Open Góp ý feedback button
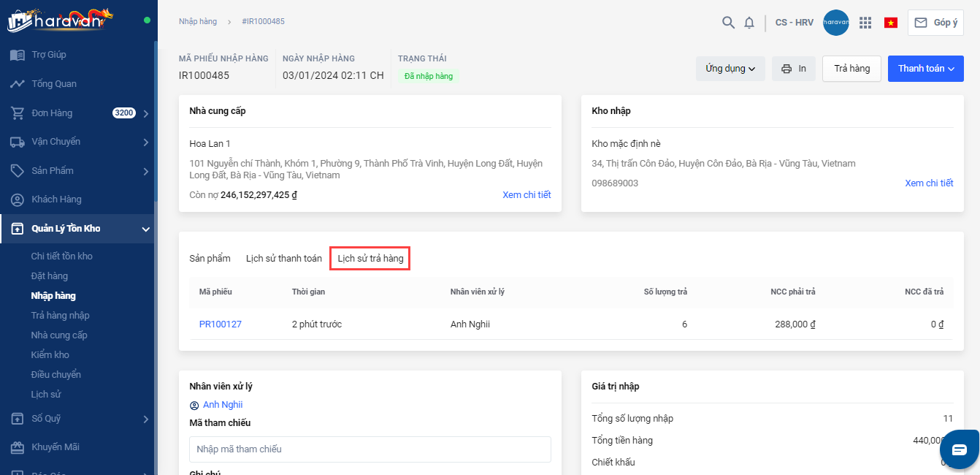This screenshot has width=980, height=475. [935, 23]
